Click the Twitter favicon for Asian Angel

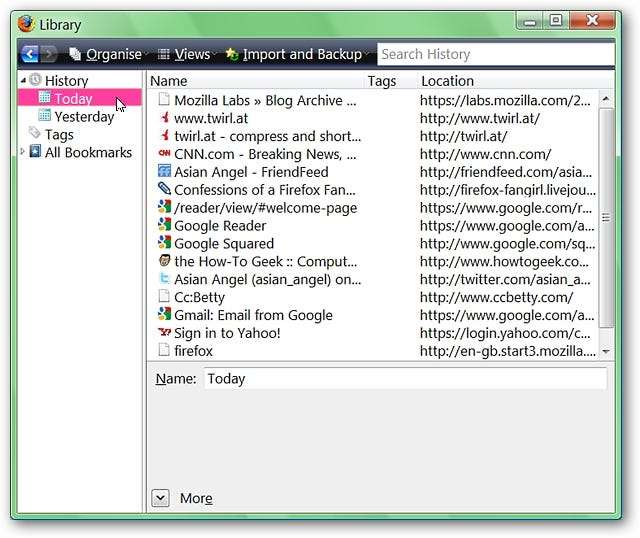[x=164, y=278]
